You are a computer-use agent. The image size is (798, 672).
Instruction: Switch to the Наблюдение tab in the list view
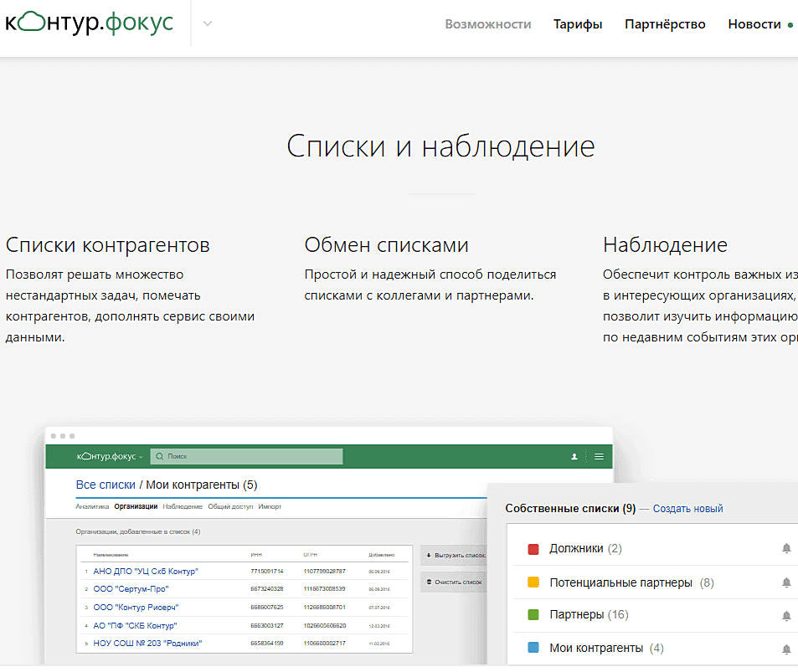(183, 506)
